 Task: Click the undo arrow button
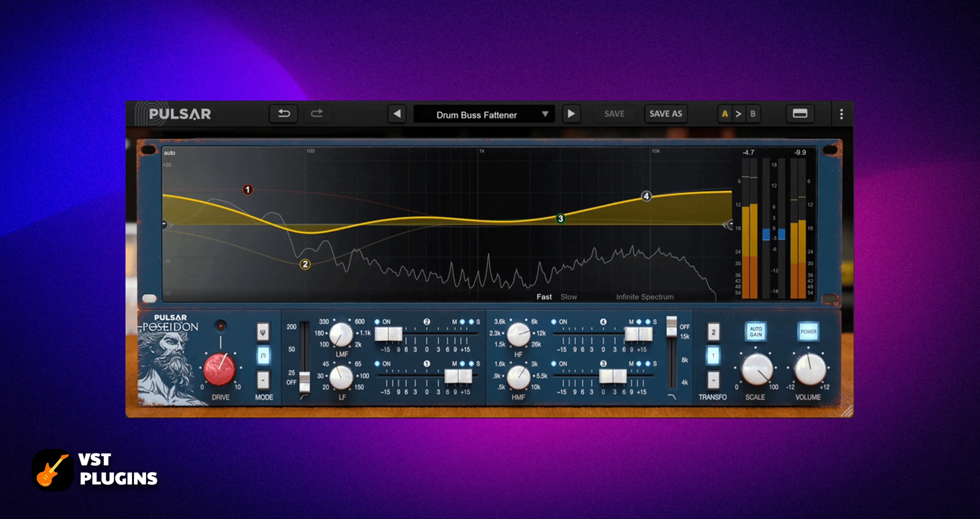point(284,114)
